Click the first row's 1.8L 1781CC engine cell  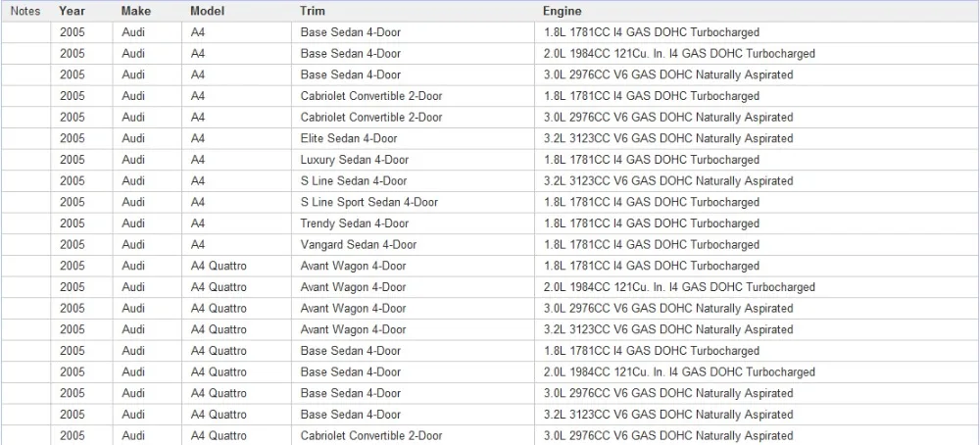pyautogui.click(x=757, y=32)
